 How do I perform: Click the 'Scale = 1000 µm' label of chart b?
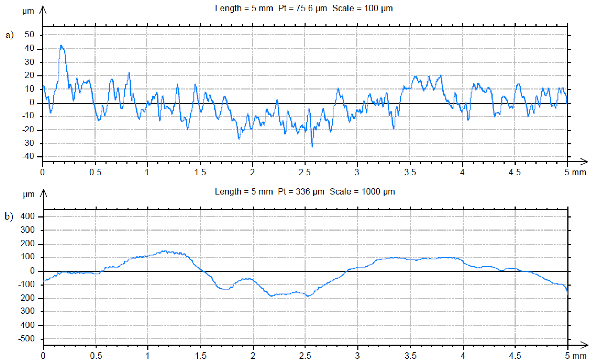pyautogui.click(x=362, y=192)
